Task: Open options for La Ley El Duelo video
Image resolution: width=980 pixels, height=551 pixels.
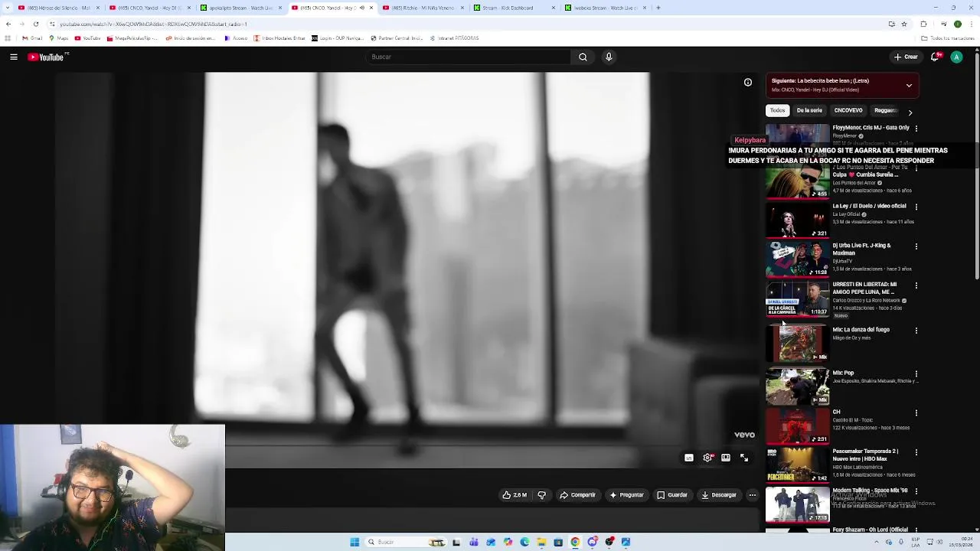Action: coord(916,207)
